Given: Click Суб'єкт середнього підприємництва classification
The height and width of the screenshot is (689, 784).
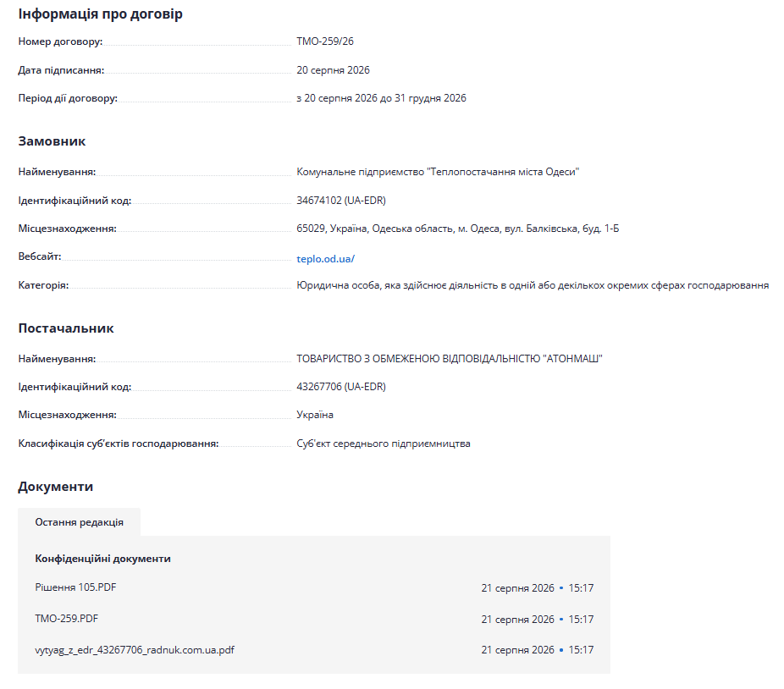Looking at the screenshot, I should point(384,444).
